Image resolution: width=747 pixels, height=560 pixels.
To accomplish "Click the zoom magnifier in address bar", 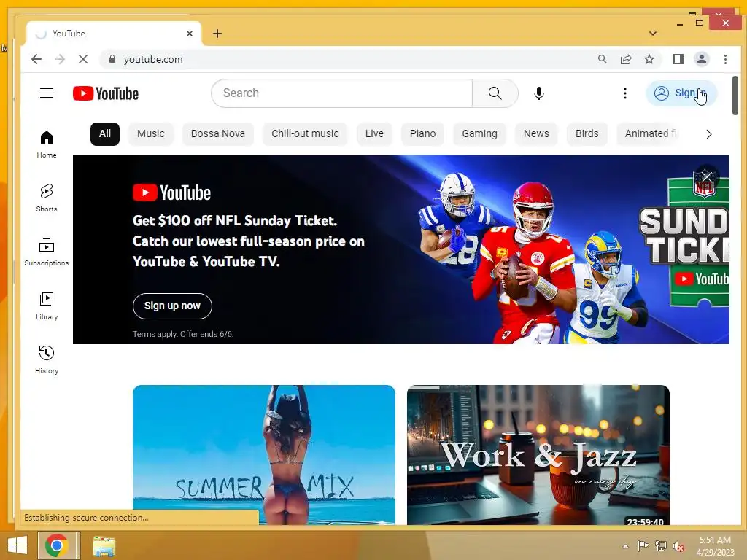I will pyautogui.click(x=603, y=59).
